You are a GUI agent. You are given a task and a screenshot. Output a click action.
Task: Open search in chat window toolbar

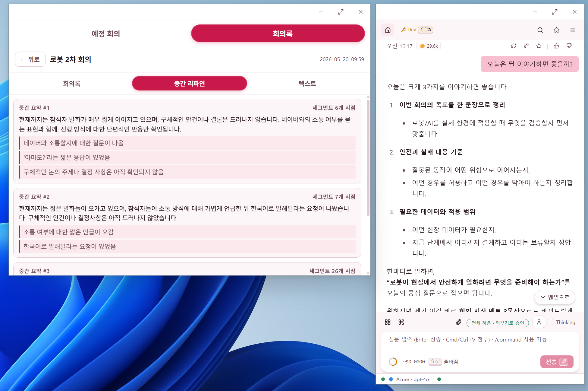pos(540,30)
